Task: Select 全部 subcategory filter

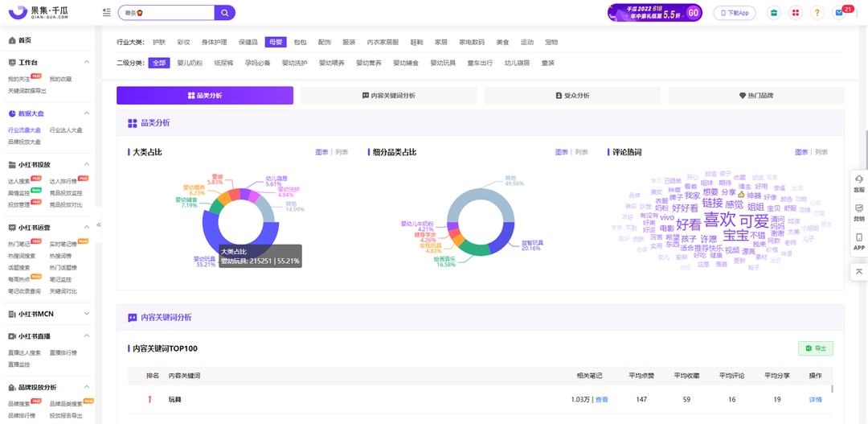Action: click(159, 64)
